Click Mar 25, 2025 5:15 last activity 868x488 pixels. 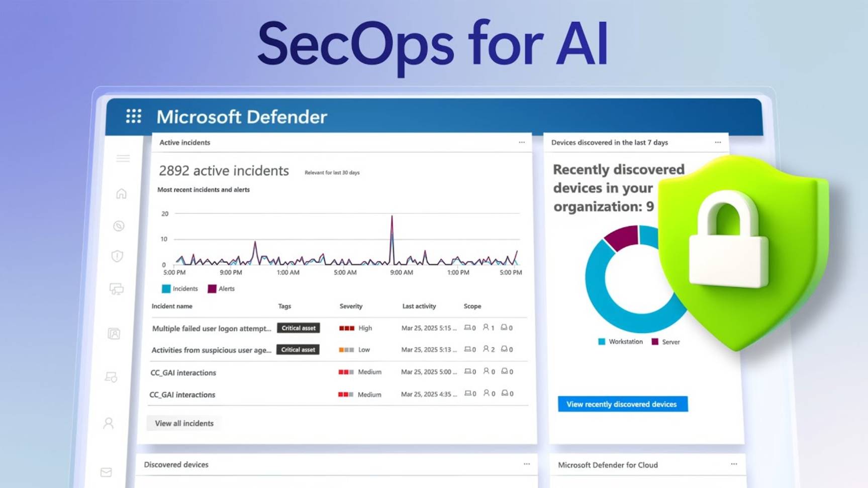click(429, 328)
